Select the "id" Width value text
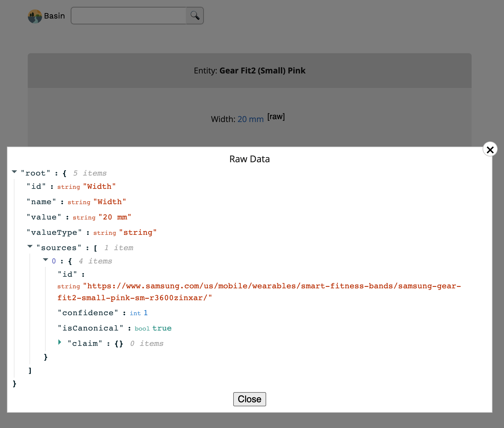Viewport: 504px width, 428px height. (x=99, y=187)
